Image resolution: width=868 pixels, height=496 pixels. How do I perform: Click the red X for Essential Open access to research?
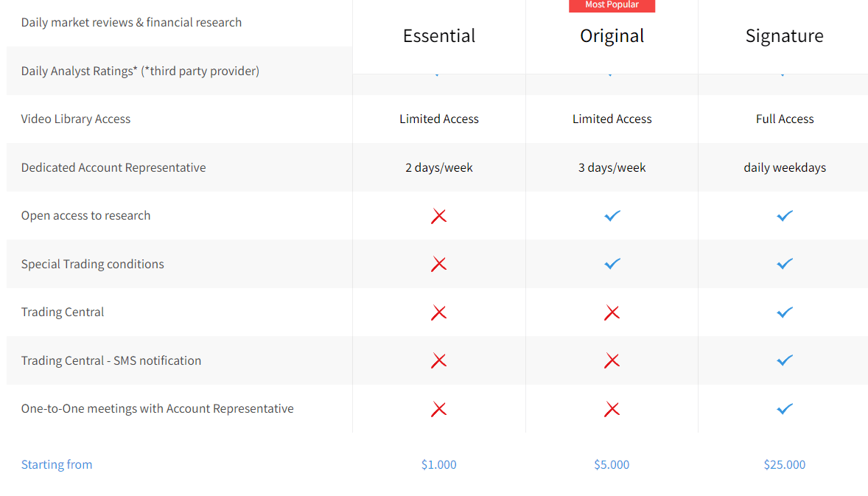pos(438,216)
